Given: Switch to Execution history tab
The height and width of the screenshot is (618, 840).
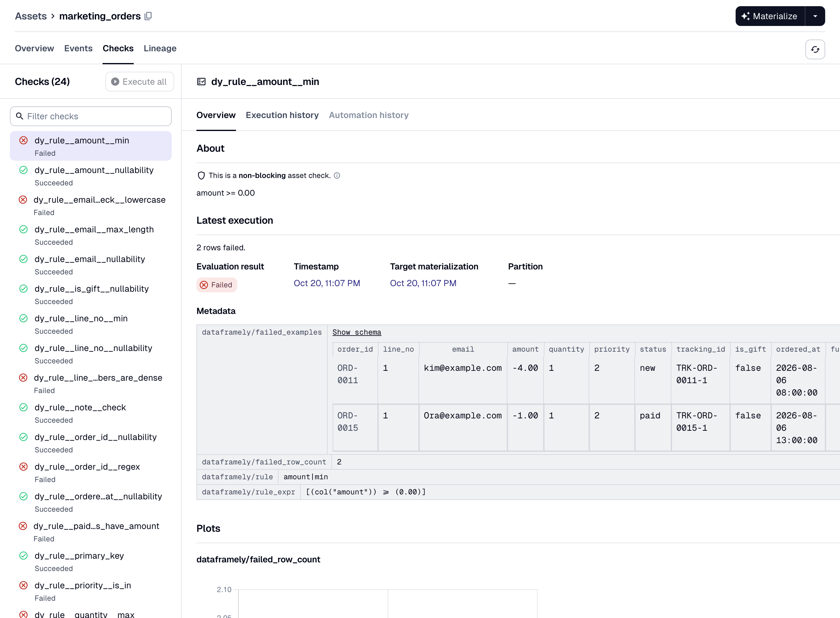Looking at the screenshot, I should (282, 115).
